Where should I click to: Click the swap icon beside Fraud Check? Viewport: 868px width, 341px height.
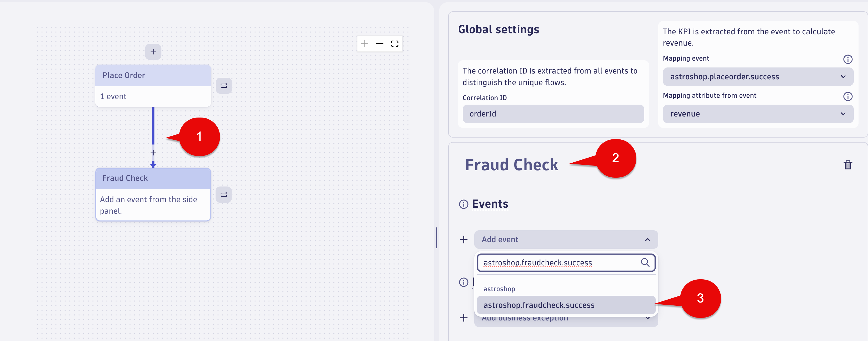tap(224, 195)
